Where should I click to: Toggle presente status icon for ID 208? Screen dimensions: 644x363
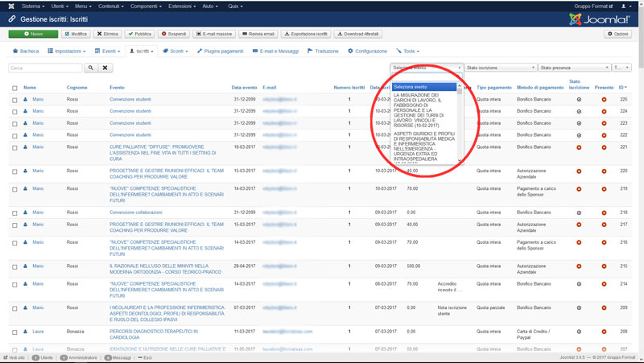pos(605,332)
